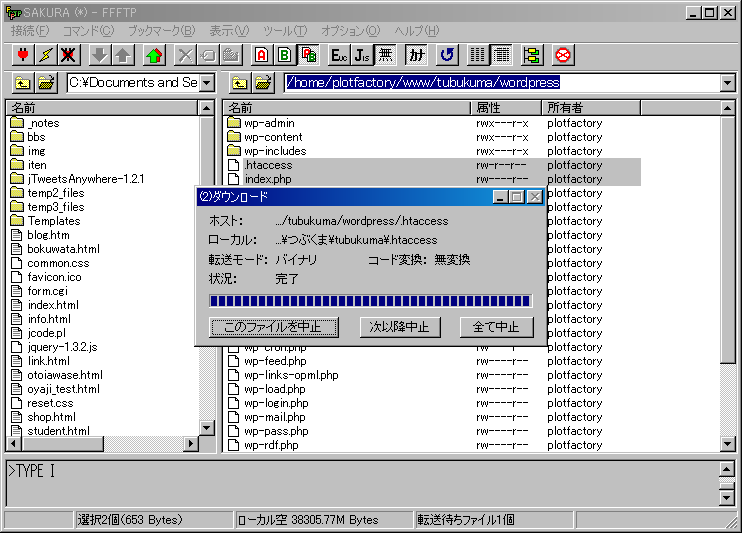Viewport: 742px width, 533px height.
Task: Click the Quick Connect lightning icon
Action: (46, 55)
